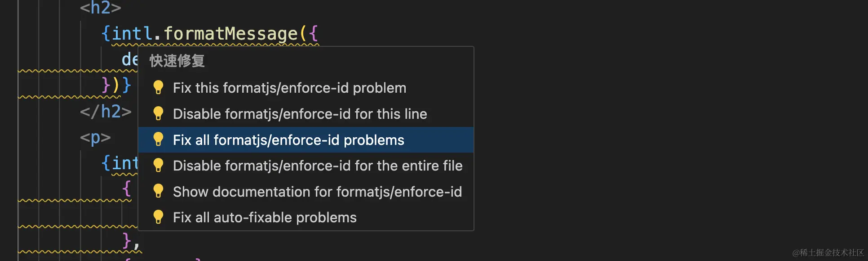
Task: Apply "Fix all formatjs/enforce-id problems"
Action: tap(288, 139)
